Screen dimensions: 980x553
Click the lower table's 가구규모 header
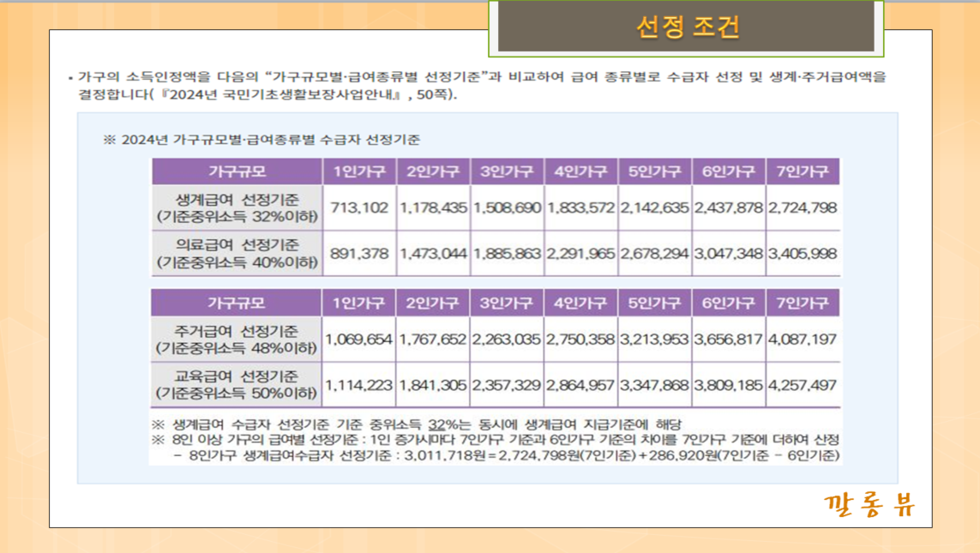[237, 303]
